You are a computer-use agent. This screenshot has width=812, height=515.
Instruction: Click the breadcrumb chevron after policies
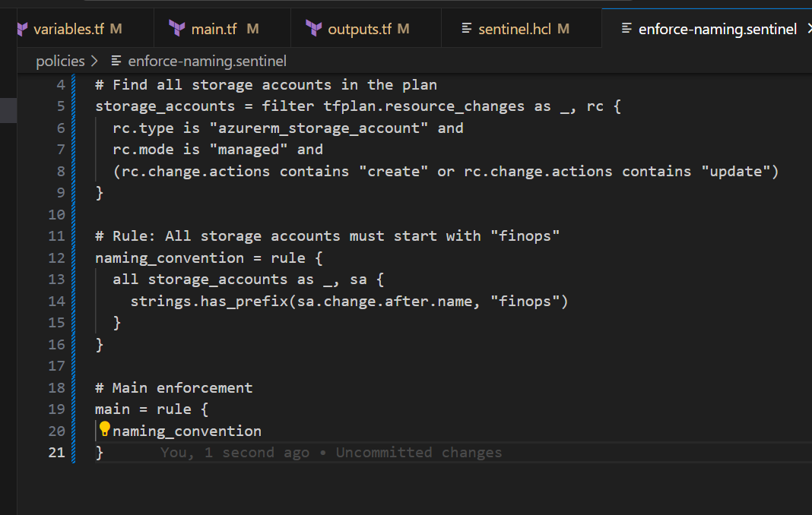[94, 61]
